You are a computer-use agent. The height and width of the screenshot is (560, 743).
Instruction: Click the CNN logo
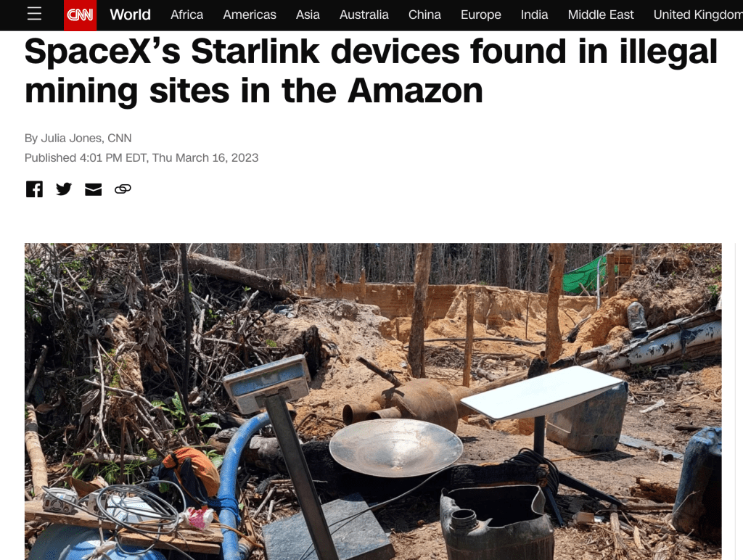(80, 15)
